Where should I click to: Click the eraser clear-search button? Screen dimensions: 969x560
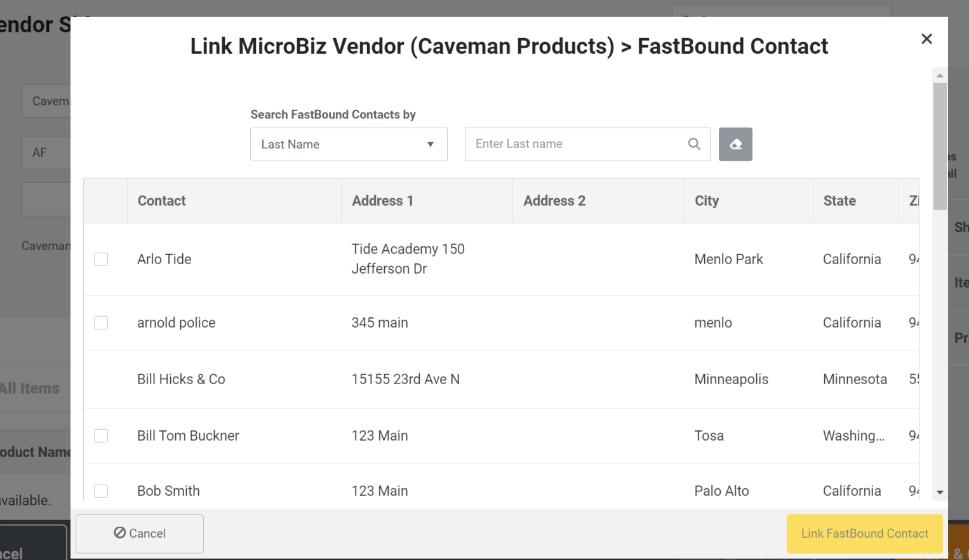735,144
